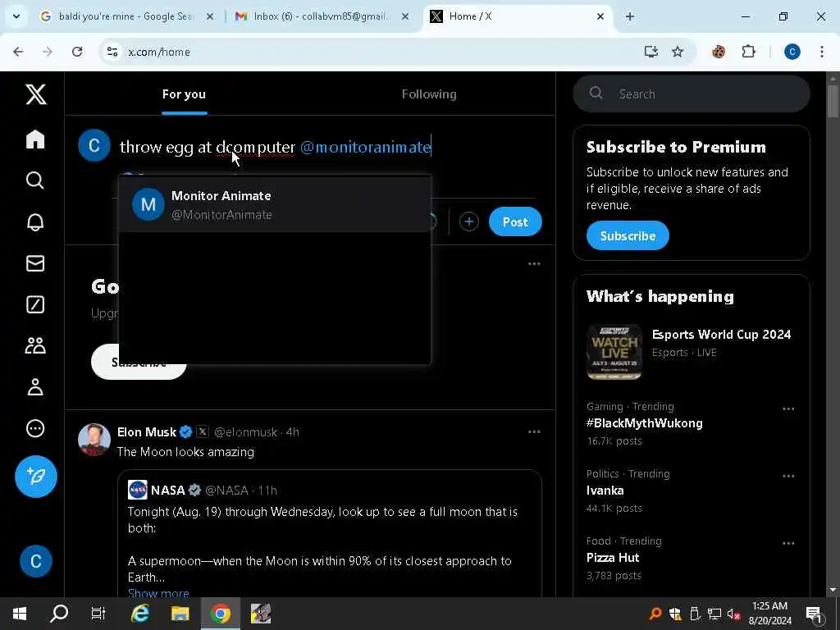The width and height of the screenshot is (840, 630).
Task: Open cookie extension icon
Action: [x=719, y=52]
